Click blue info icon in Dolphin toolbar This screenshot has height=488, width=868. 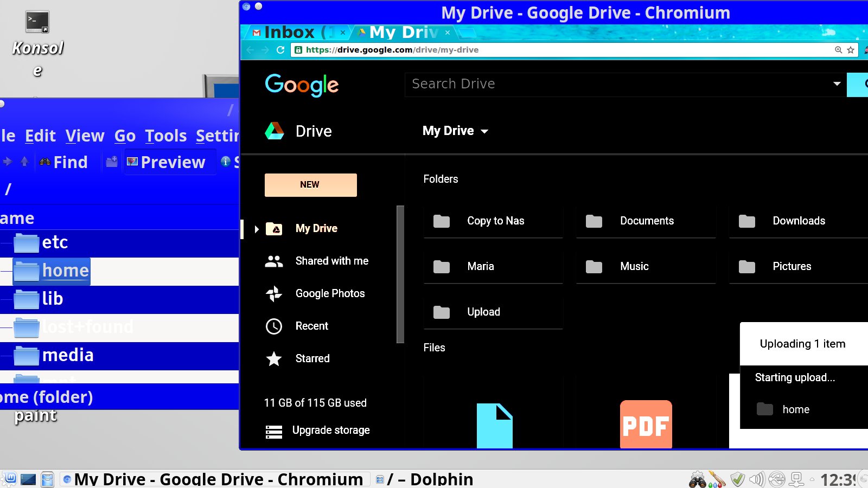coord(226,161)
